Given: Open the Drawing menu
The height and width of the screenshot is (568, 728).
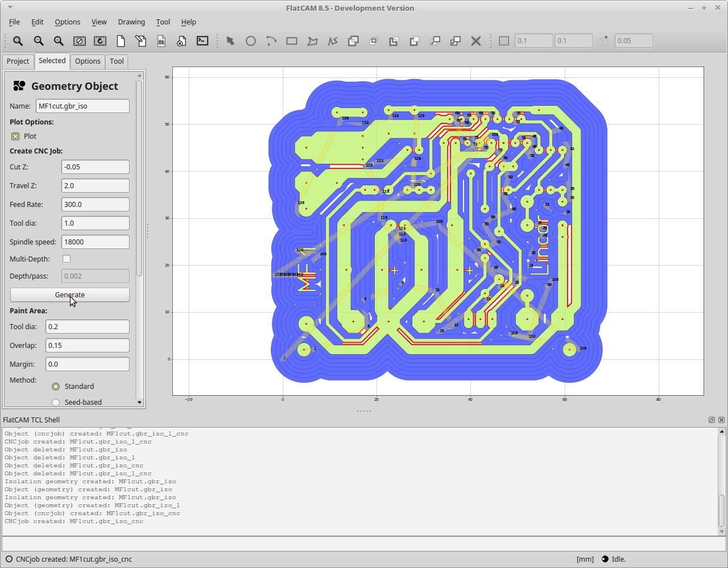Looking at the screenshot, I should (x=131, y=22).
